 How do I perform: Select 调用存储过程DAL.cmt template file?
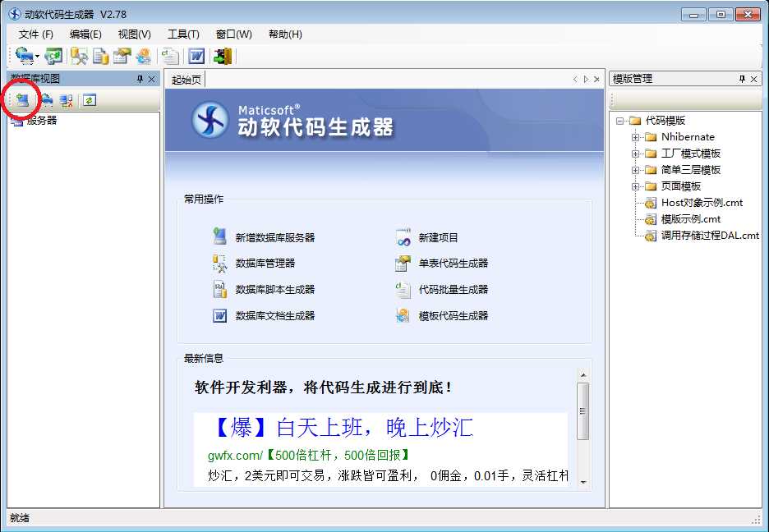(710, 236)
